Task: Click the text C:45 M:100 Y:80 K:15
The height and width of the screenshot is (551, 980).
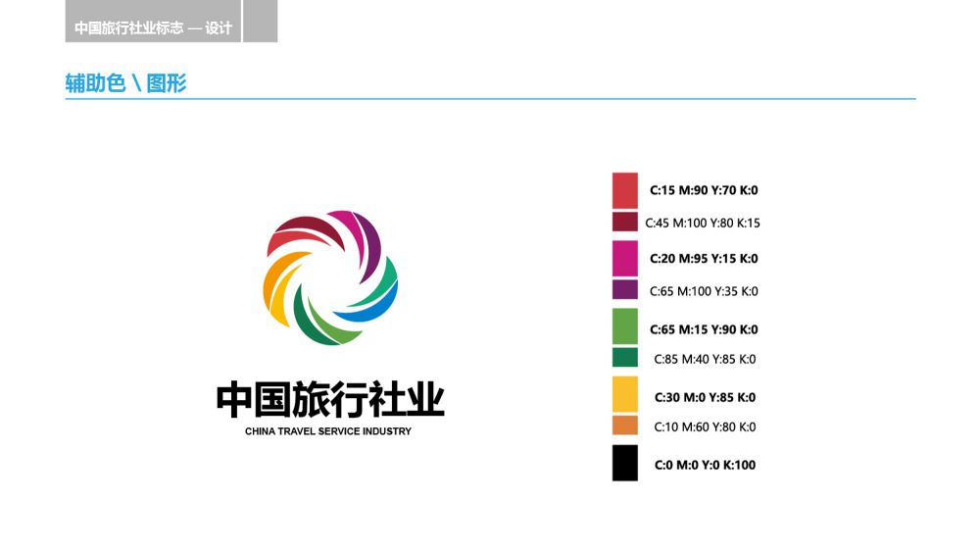Action: point(703,223)
